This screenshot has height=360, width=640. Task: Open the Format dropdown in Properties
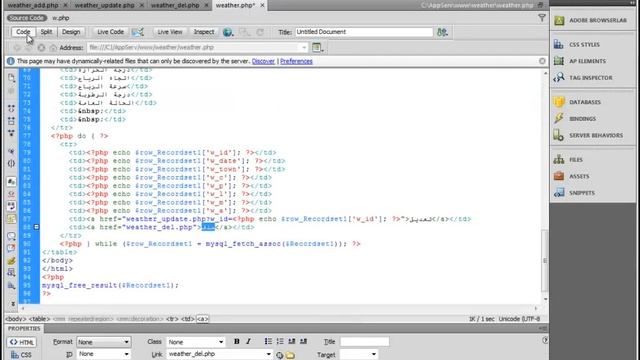pyautogui.click(x=103, y=342)
